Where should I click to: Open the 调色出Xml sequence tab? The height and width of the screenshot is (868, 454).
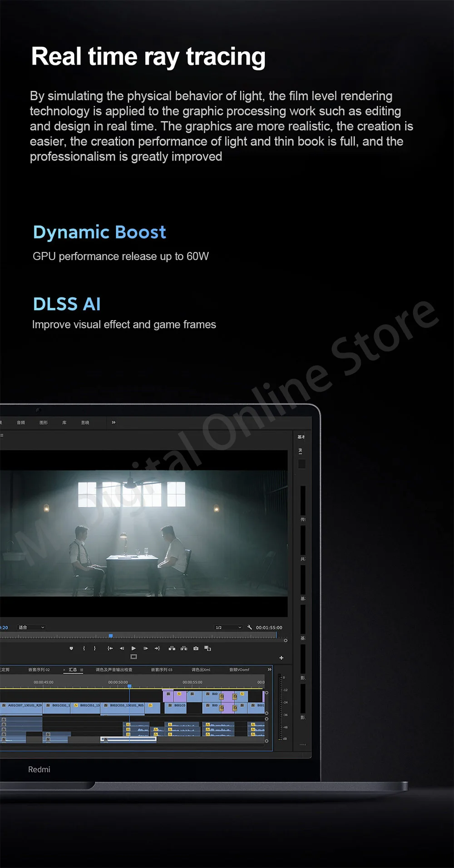click(201, 669)
